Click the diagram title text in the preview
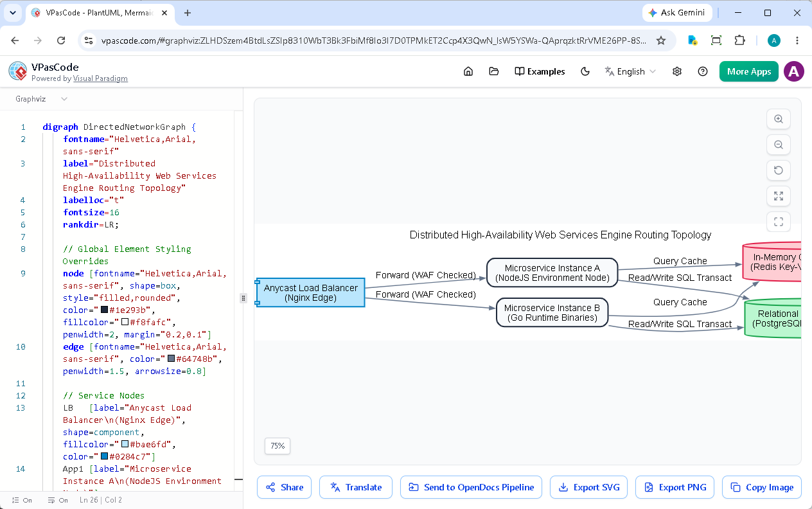 tap(560, 235)
